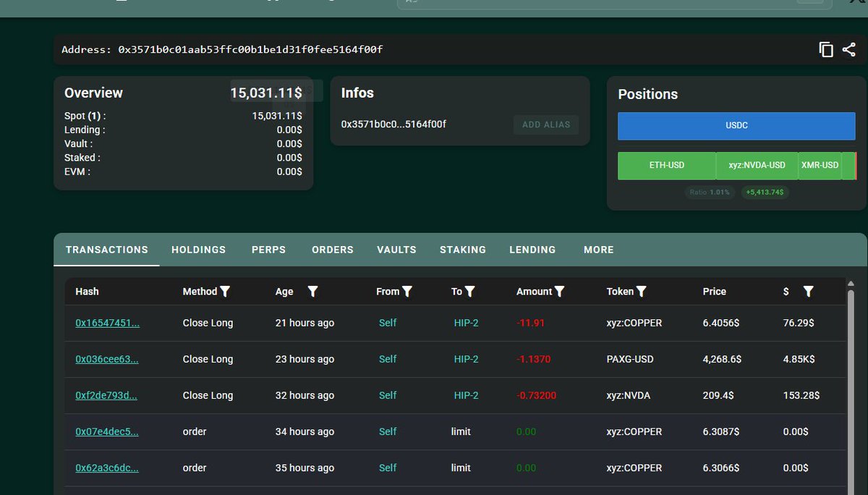This screenshot has width=868, height=495.
Task: Go to the Staking tab
Action: [463, 250]
